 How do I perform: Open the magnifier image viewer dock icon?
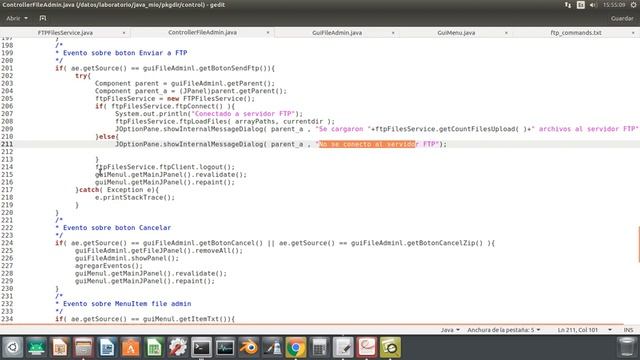click(x=390, y=347)
